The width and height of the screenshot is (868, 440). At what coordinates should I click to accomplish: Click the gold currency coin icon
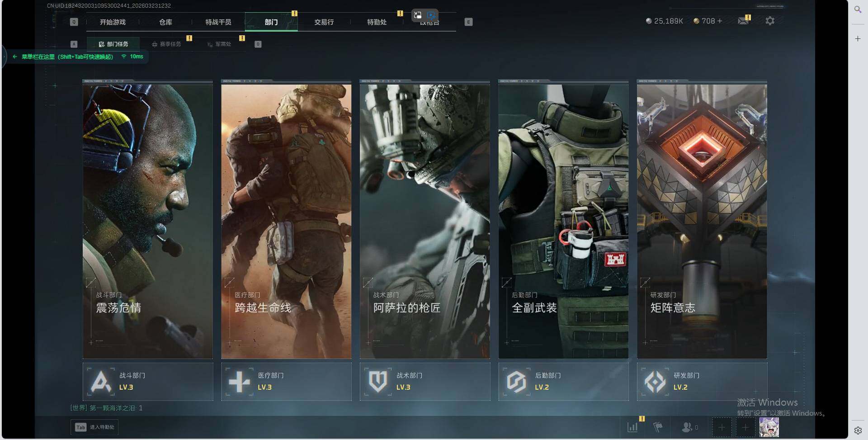696,21
